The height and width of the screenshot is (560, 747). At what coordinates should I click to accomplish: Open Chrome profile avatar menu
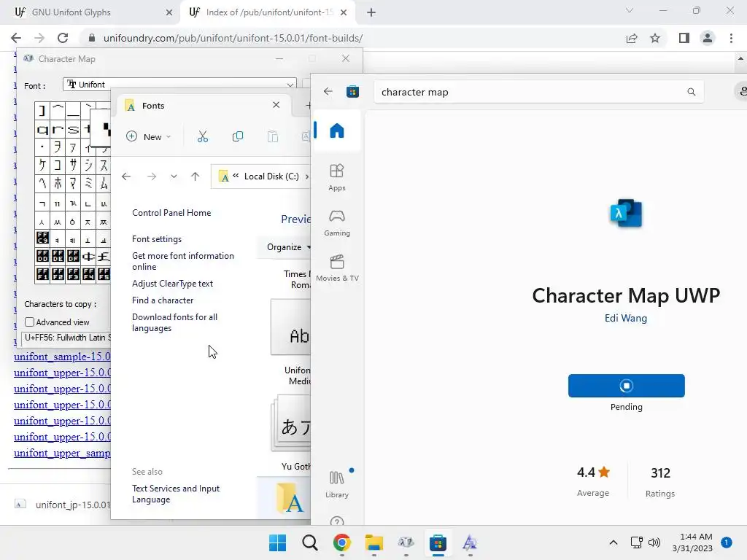click(708, 38)
